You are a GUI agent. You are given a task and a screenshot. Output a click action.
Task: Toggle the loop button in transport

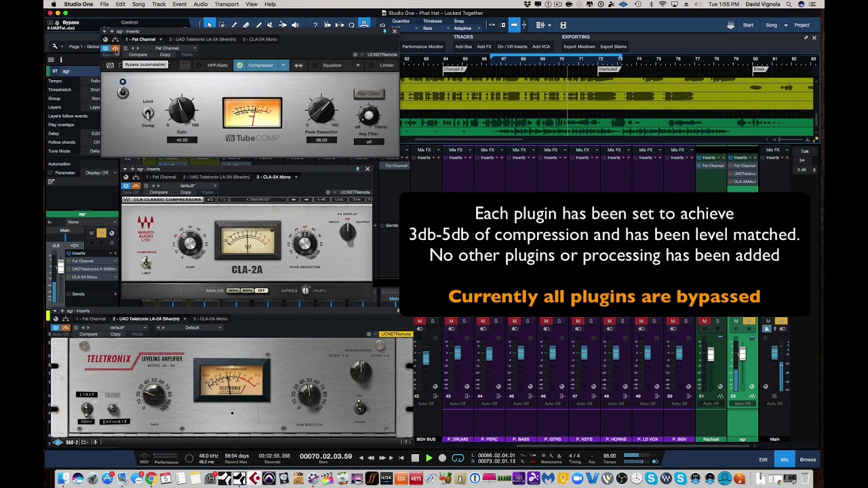(x=458, y=458)
